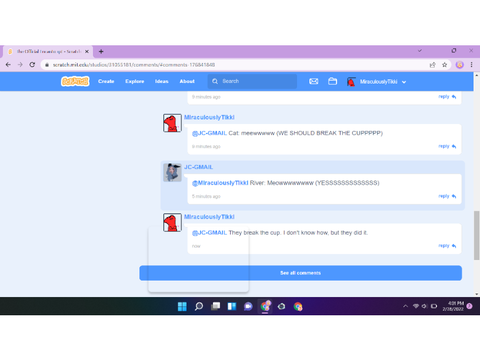Viewport: 480px width, 360px height.
Task: Click MiraculouslyTikki avatar beside 'They break the cup'
Action: click(x=172, y=222)
